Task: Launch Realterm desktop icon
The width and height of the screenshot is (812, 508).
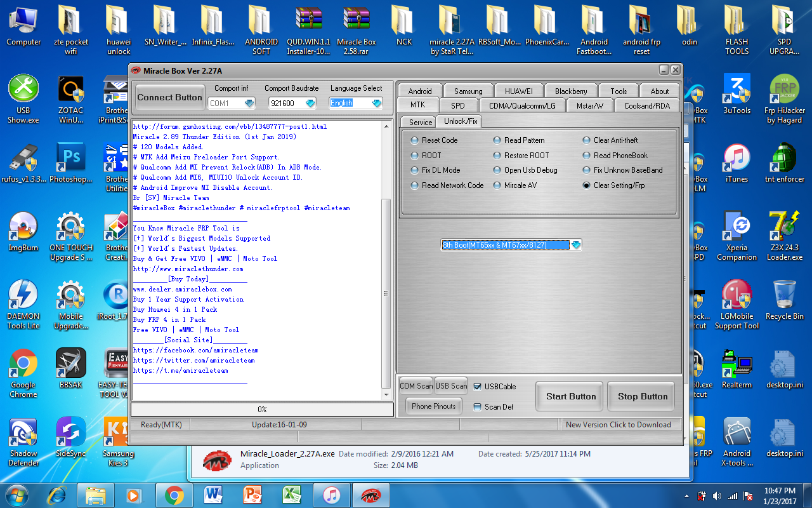Action: pos(737,368)
